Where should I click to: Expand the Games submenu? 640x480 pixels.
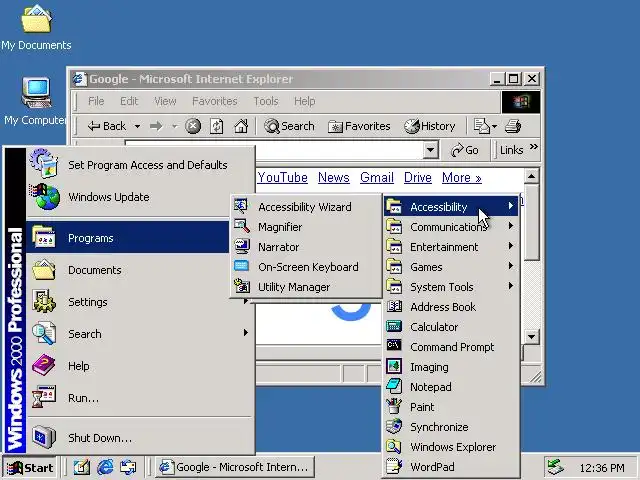451,267
